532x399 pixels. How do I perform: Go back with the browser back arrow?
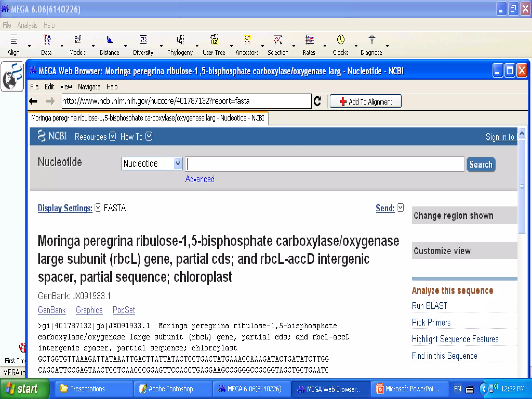tap(34, 101)
